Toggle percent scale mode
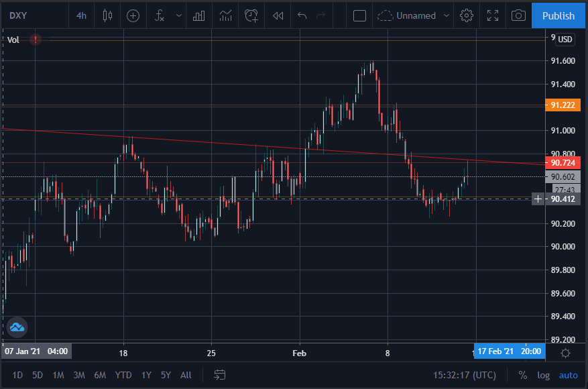The height and width of the screenshot is (389, 588). coord(522,375)
